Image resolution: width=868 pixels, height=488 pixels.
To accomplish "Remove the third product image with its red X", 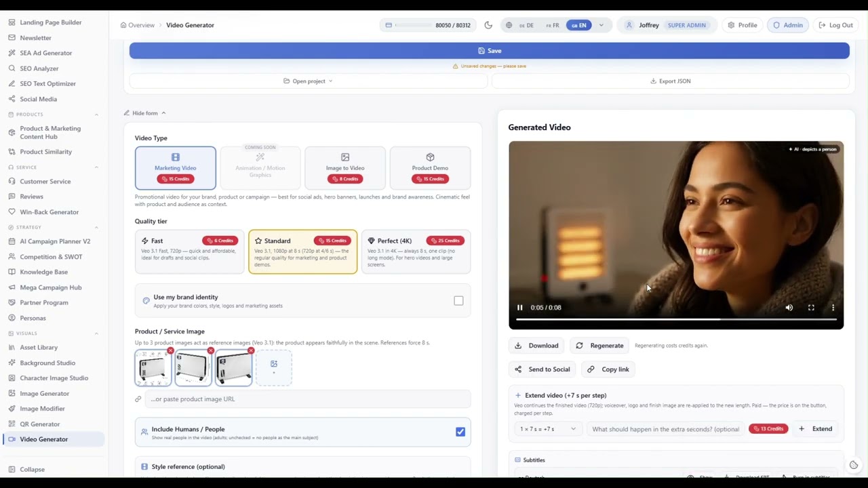I will 251,350.
